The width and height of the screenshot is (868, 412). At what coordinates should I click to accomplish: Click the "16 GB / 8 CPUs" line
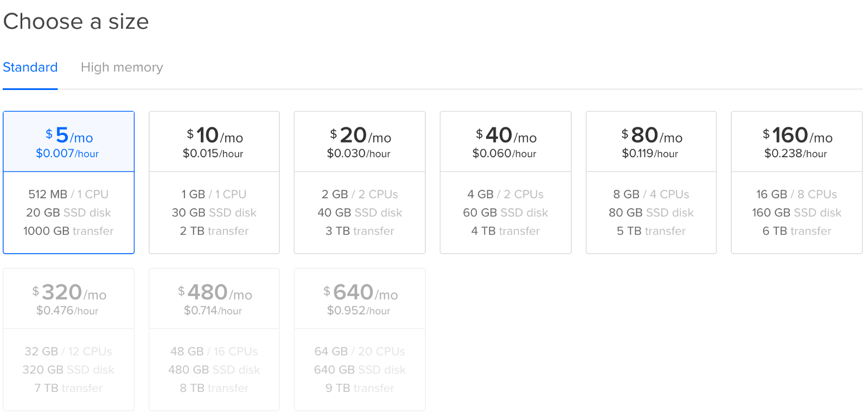[x=796, y=194]
